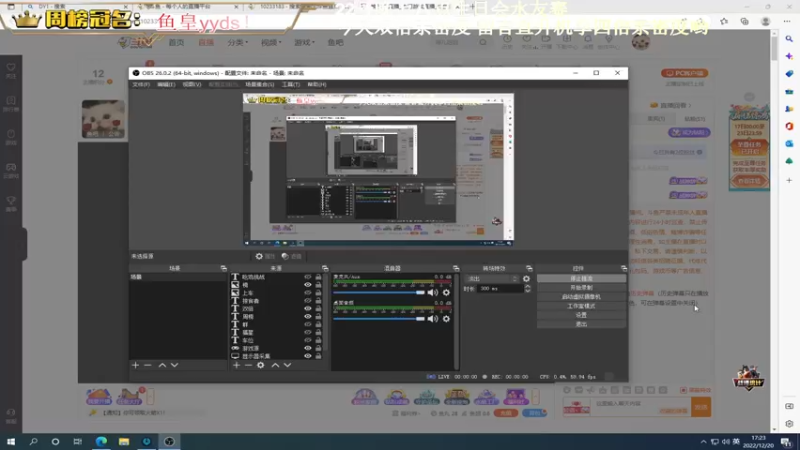This screenshot has height=450, width=800.
Task: Toggle visibility of the 车位 source
Action: [308, 340]
